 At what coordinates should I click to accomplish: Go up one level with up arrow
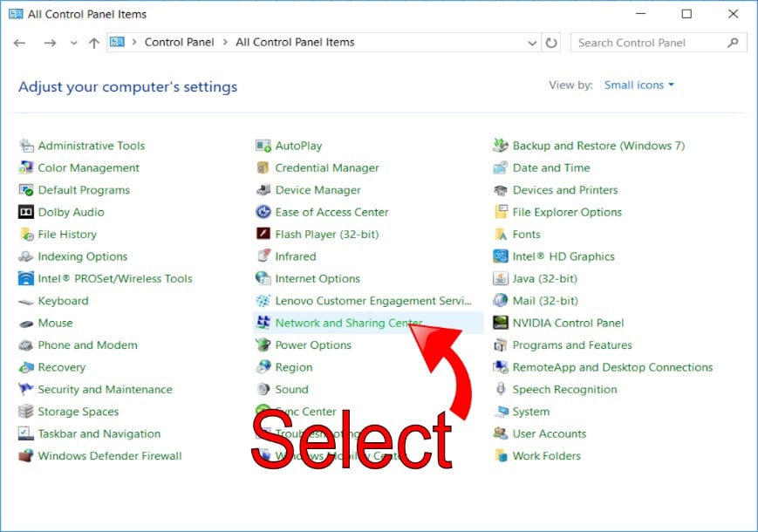(x=94, y=43)
